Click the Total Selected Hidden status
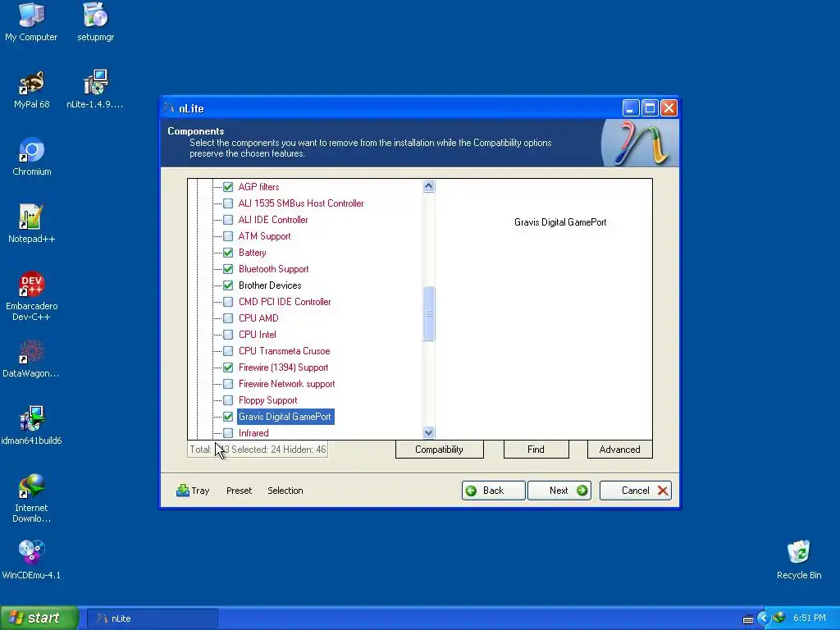 click(x=258, y=450)
